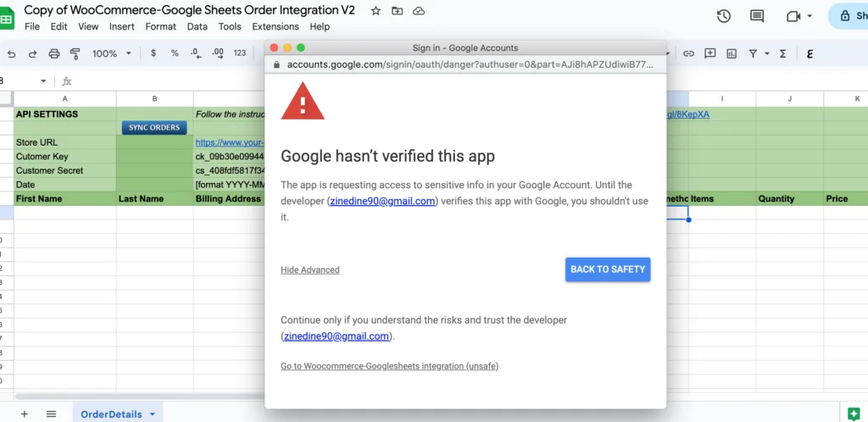Open the Insert menu
The height and width of the screenshot is (422, 868).
[122, 26]
